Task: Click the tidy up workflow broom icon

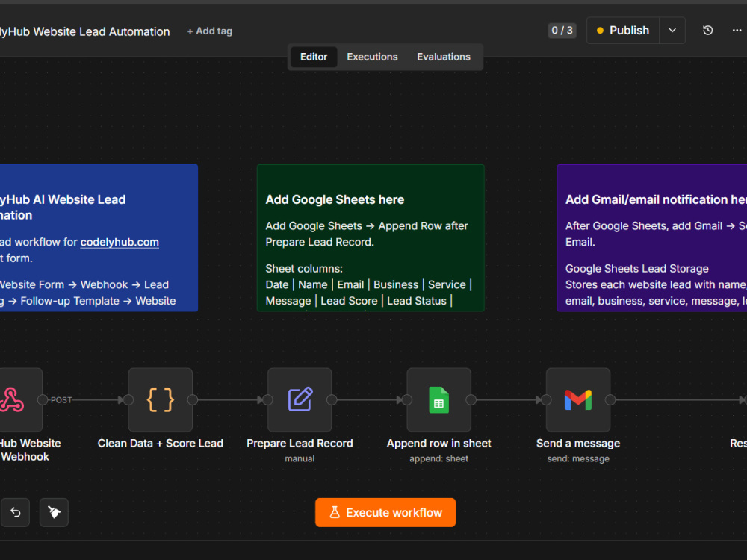Action: click(54, 512)
